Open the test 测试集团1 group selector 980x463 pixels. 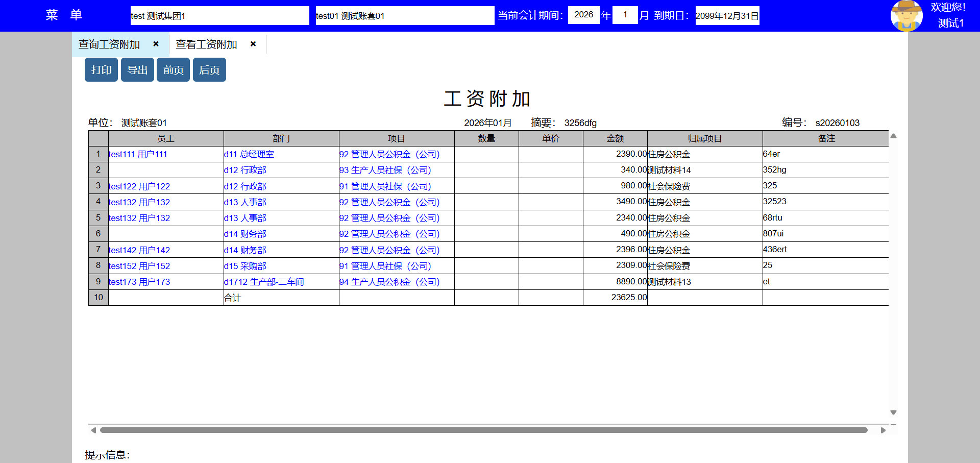click(219, 16)
